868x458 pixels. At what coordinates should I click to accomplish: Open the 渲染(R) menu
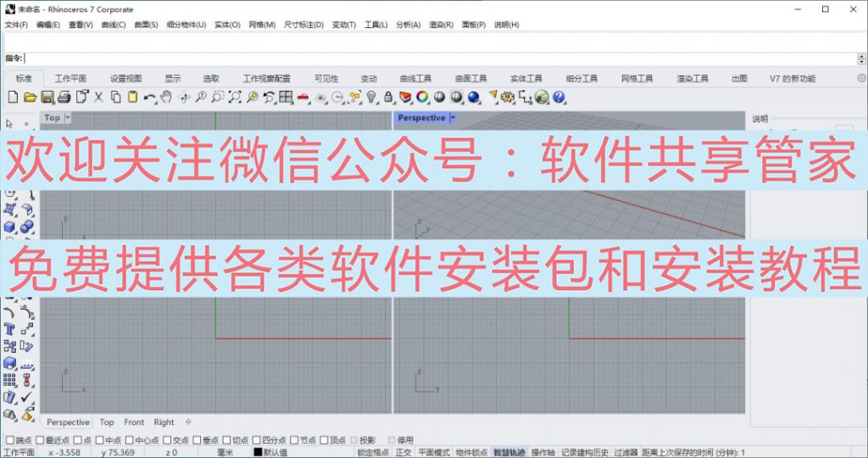pos(441,25)
